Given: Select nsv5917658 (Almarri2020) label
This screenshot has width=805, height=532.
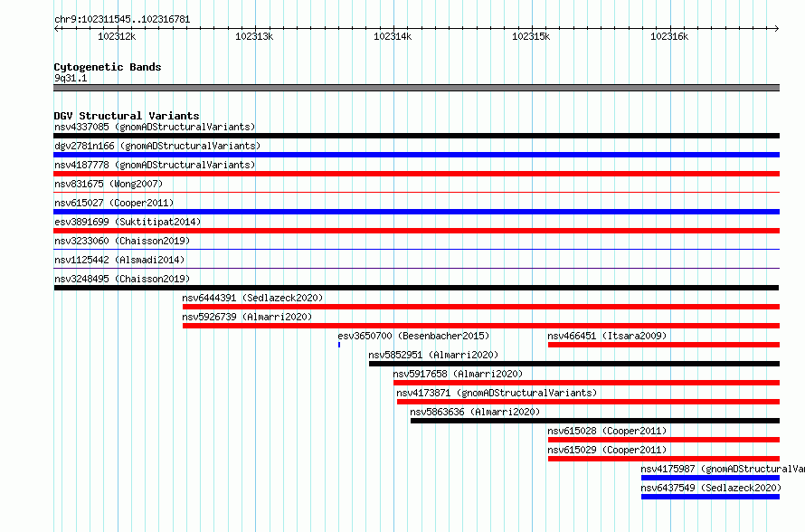Looking at the screenshot, I should tap(458, 374).
